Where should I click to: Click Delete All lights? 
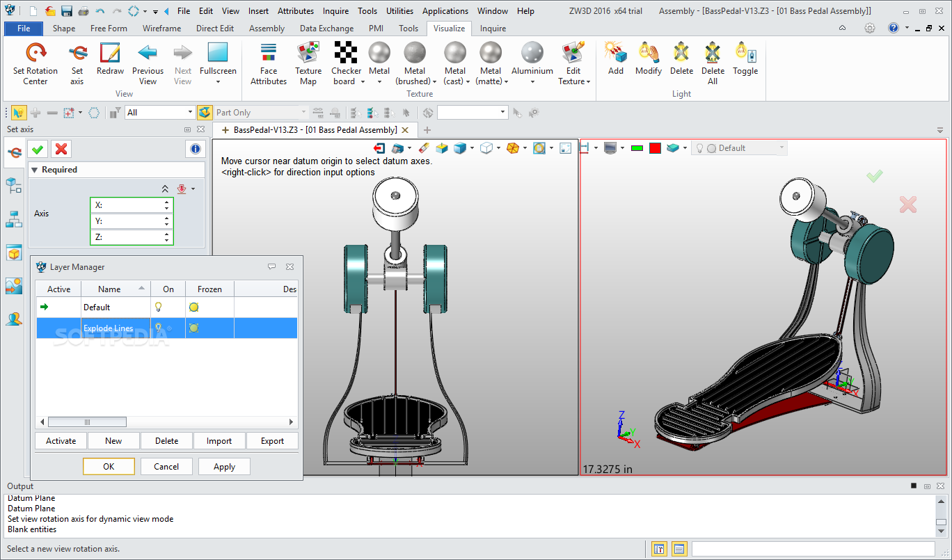coord(713,64)
